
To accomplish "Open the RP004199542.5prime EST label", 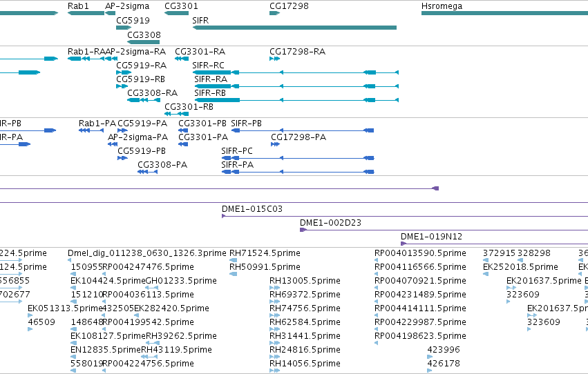I will pos(148,323).
